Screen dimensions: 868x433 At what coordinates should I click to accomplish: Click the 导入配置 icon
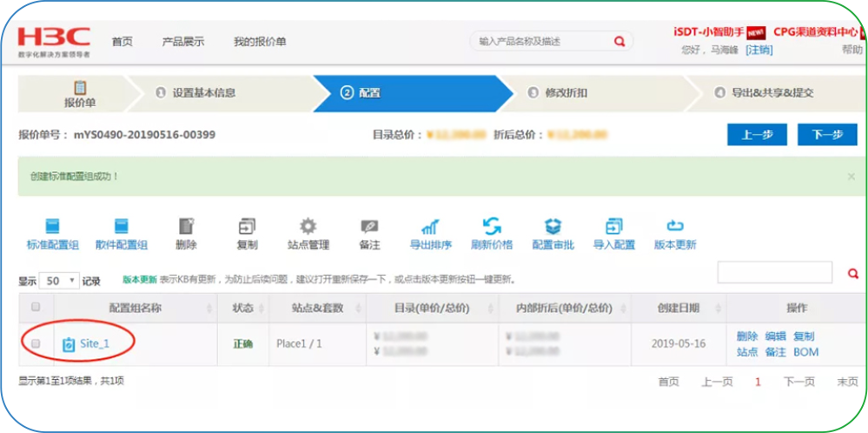click(x=614, y=226)
